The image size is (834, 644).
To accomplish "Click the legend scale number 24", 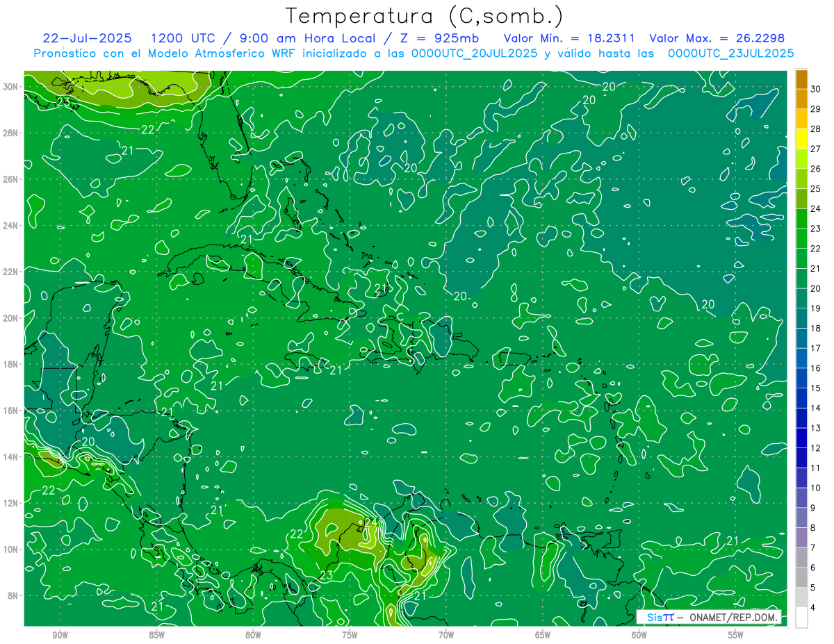I will (816, 209).
